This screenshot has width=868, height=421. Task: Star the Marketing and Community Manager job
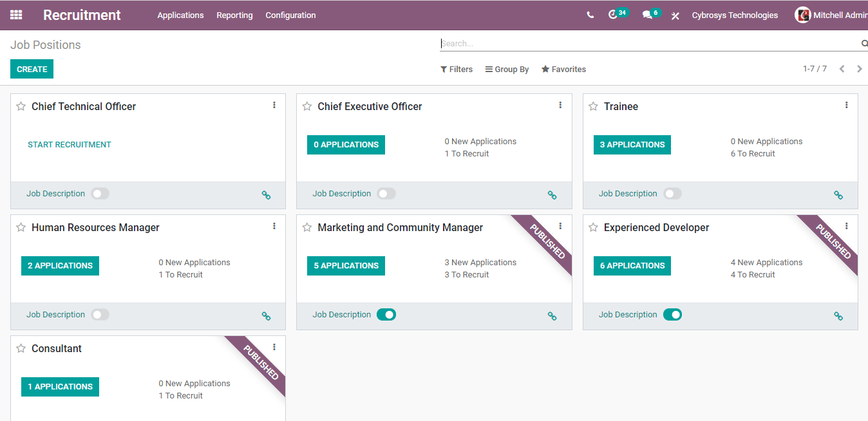click(307, 227)
